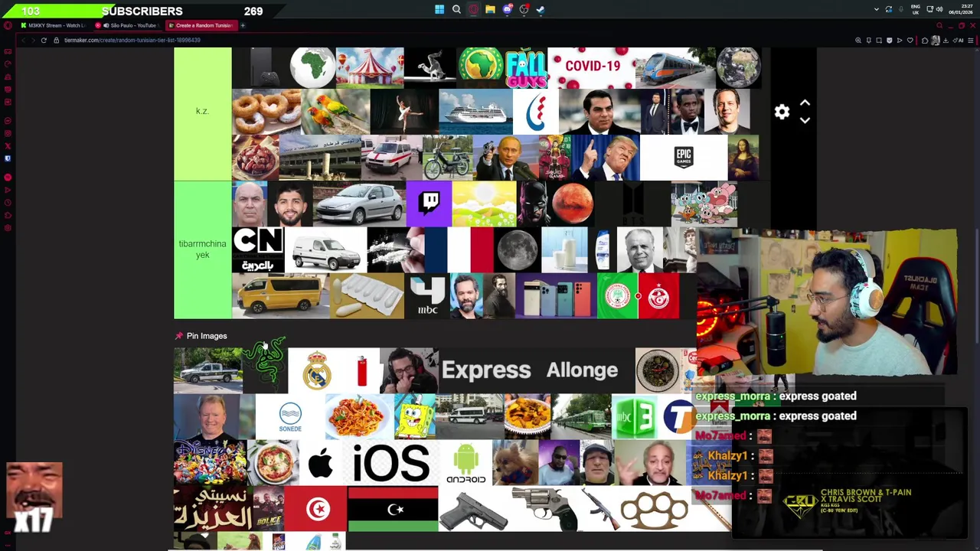Select the mbc 4 logo image
Screen dimensions: 980x551
427,295
